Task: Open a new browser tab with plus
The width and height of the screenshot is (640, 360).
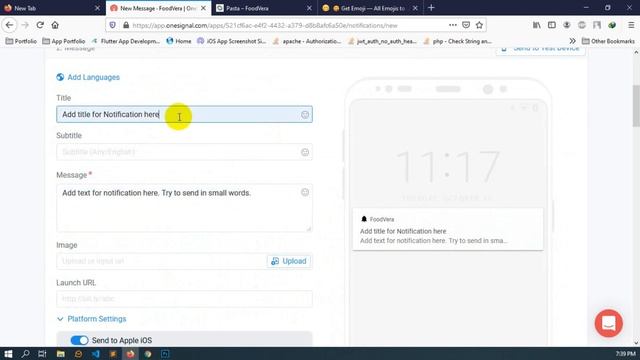Action: click(431, 8)
